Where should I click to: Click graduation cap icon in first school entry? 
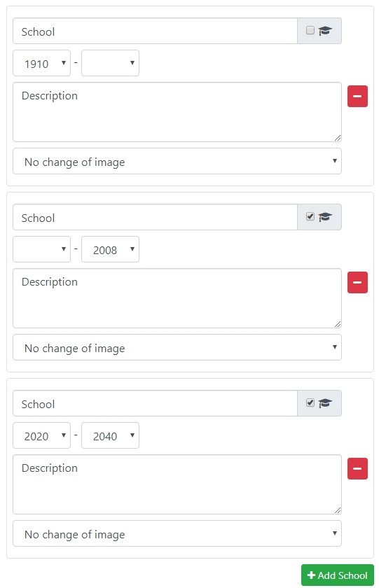[325, 31]
